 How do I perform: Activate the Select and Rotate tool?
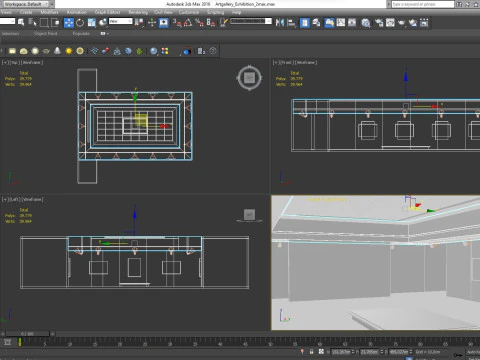coord(80,23)
